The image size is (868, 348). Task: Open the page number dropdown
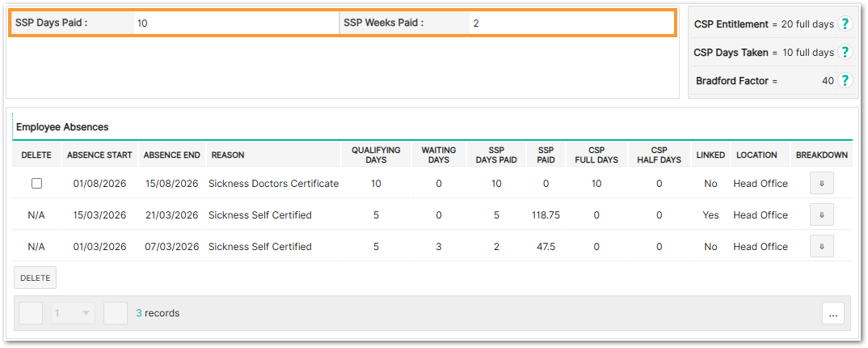point(73,313)
